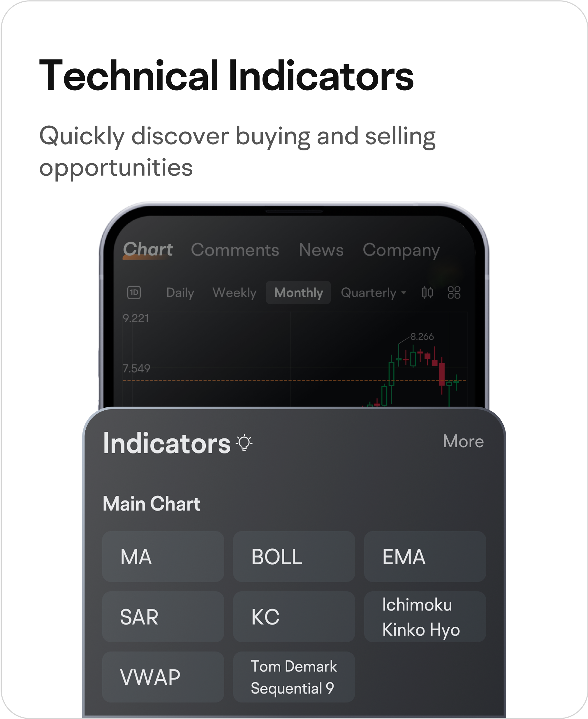Go to the News tab
588x719 pixels.
pos(321,250)
